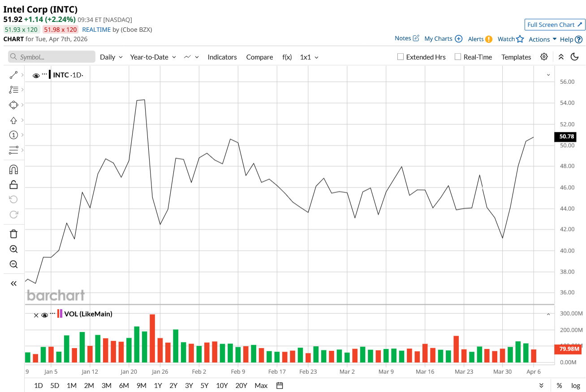Enable the Extended Hrs checkbox
Image resolution: width=586 pixels, height=392 pixels.
[x=401, y=57]
